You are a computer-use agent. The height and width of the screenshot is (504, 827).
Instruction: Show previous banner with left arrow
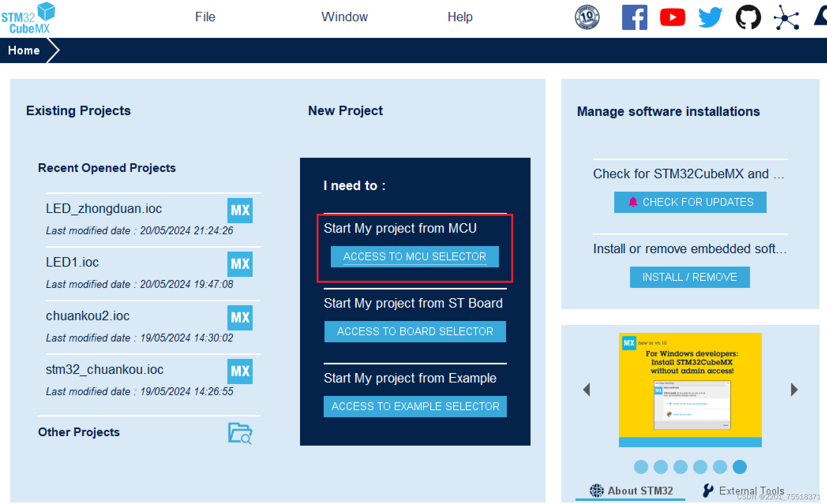pyautogui.click(x=587, y=390)
